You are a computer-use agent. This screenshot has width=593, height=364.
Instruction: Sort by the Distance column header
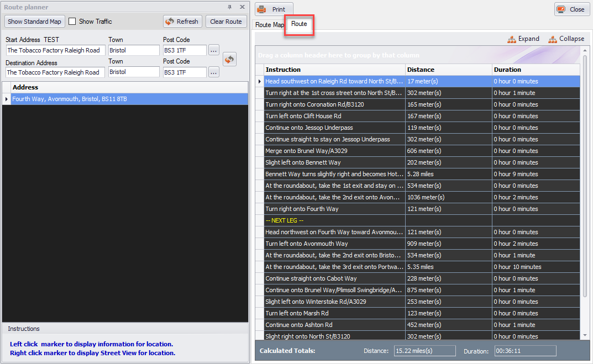448,70
